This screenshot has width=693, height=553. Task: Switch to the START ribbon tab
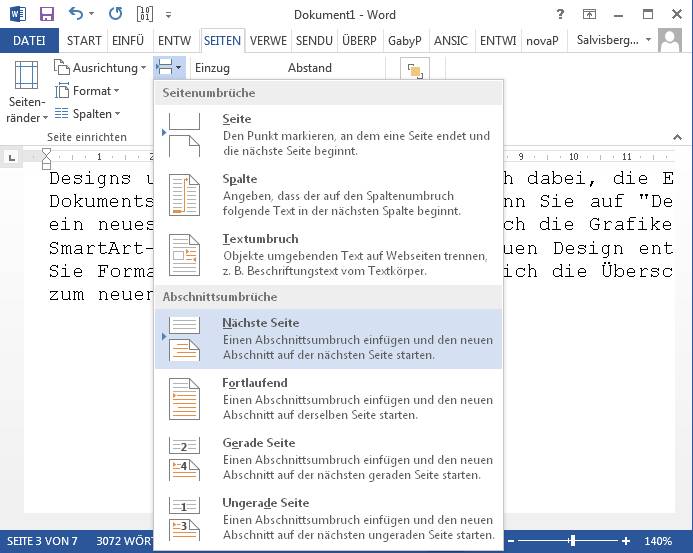84,41
